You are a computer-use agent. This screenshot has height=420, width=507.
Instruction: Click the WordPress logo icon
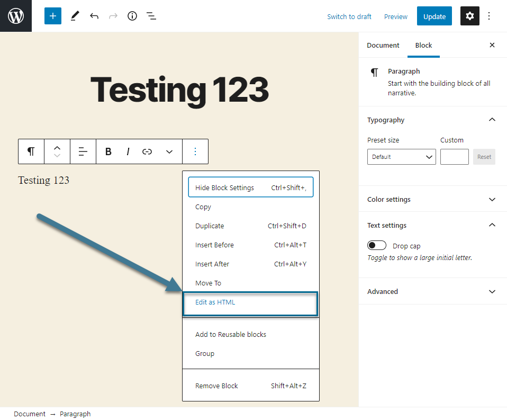coord(16,16)
